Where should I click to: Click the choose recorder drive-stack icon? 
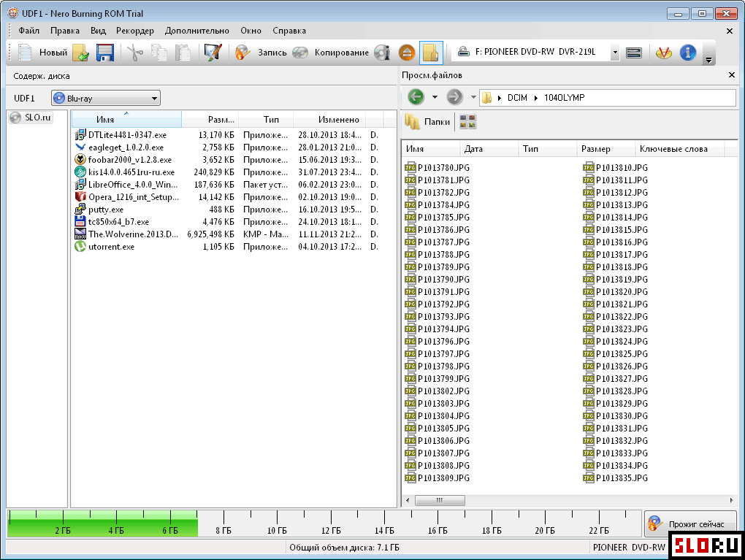coord(634,53)
